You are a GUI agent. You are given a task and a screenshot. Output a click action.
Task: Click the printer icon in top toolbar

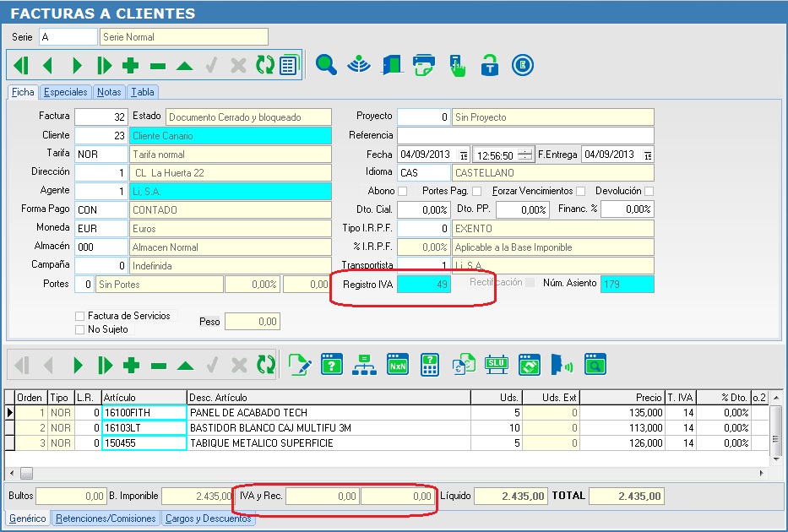[x=423, y=64]
